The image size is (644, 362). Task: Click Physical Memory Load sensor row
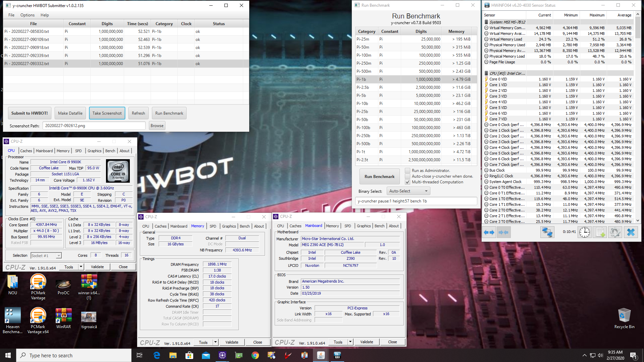[x=558, y=56]
